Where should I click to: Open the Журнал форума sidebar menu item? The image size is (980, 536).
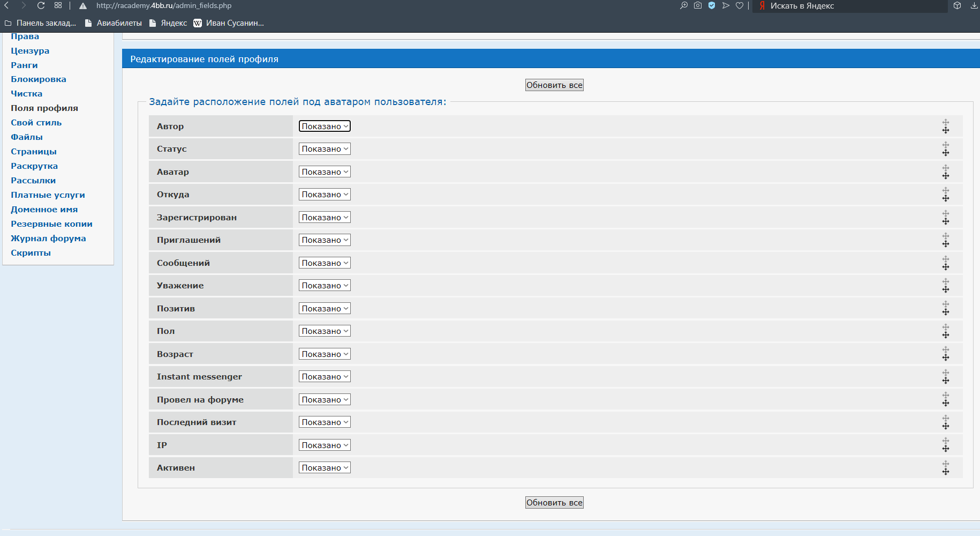[x=48, y=239]
